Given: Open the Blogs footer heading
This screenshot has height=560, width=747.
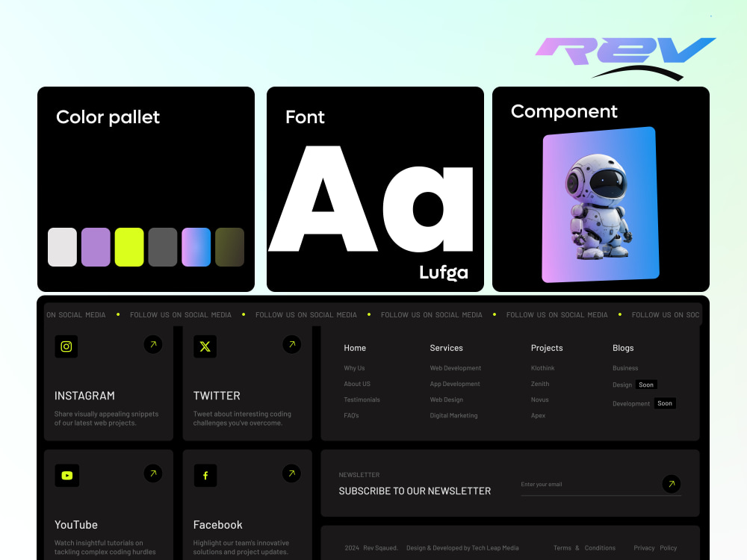Looking at the screenshot, I should coord(623,348).
